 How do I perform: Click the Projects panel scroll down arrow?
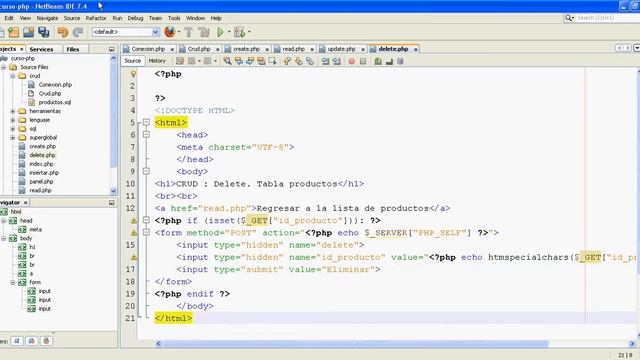(113, 191)
